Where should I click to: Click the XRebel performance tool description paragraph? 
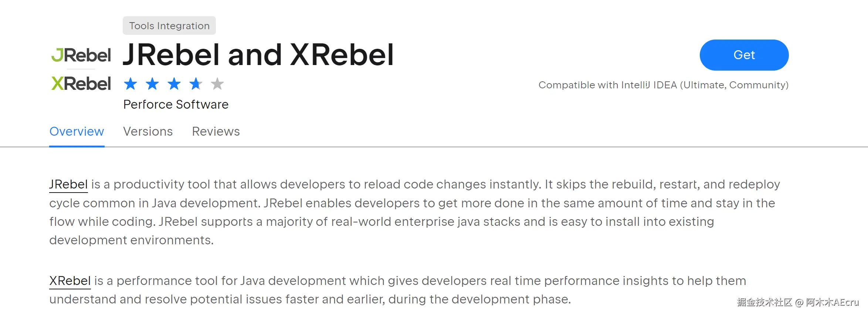398,290
